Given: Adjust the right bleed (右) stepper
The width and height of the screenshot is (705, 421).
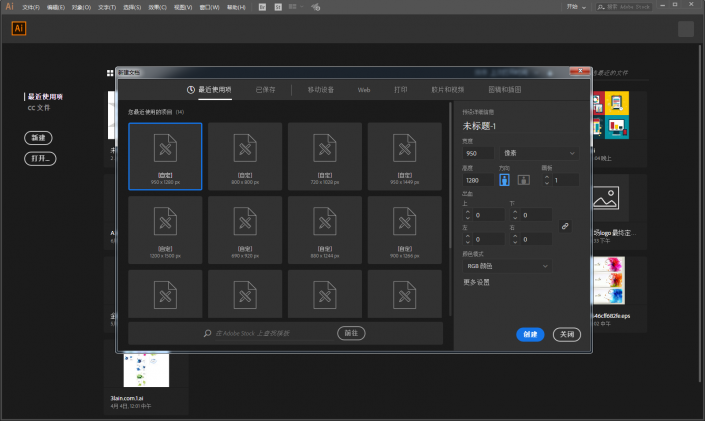Looking at the screenshot, I should point(515,239).
